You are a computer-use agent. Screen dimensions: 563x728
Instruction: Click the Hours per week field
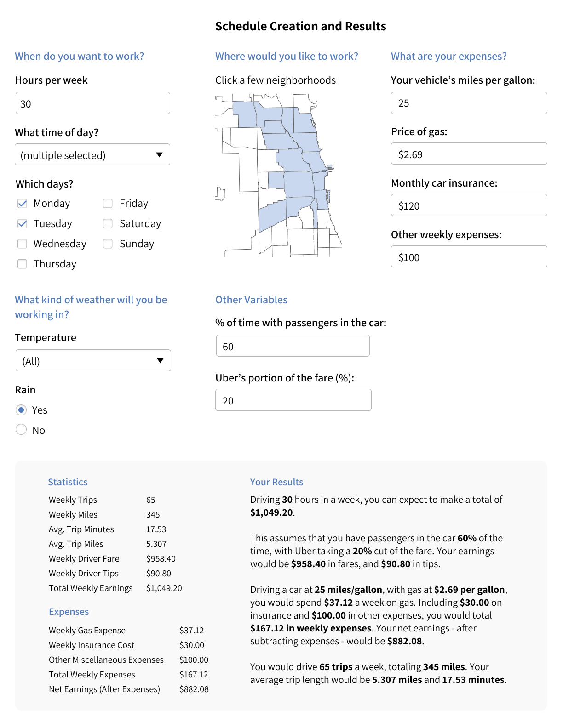tap(92, 103)
